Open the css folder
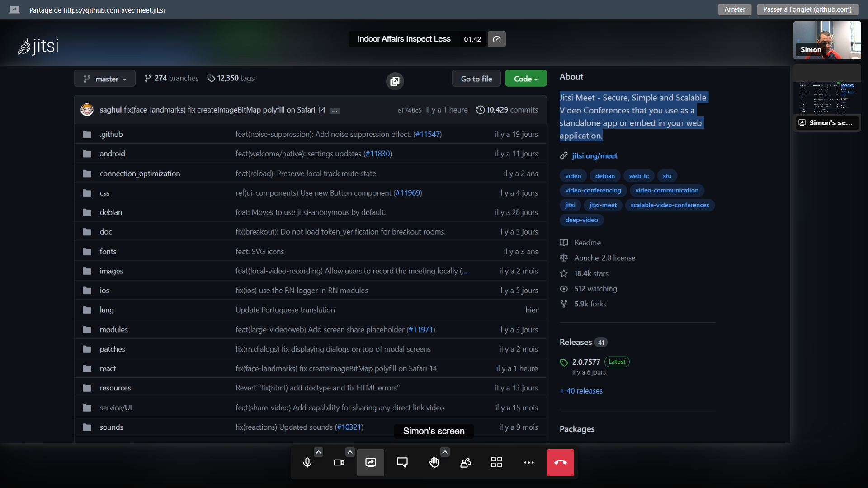Image resolution: width=868 pixels, height=488 pixels. pos(104,193)
